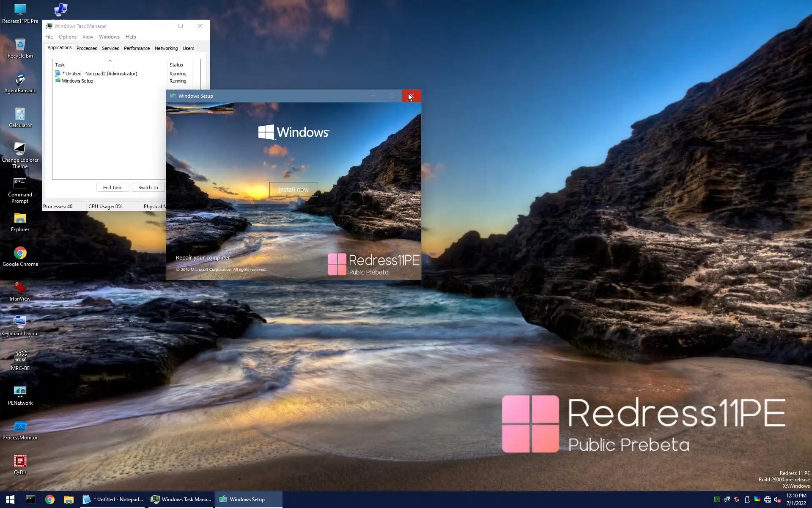Viewport: 812px width, 508px height.
Task: Click the Install now button
Action: [294, 190]
